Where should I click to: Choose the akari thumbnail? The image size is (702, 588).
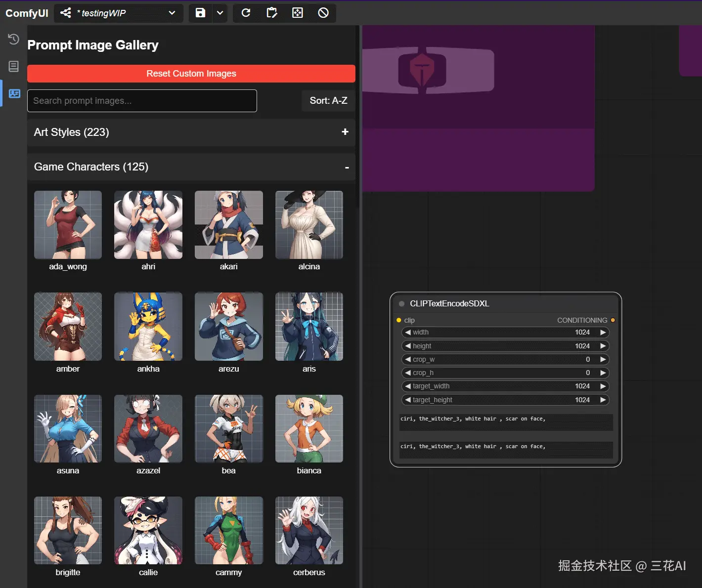[229, 225]
